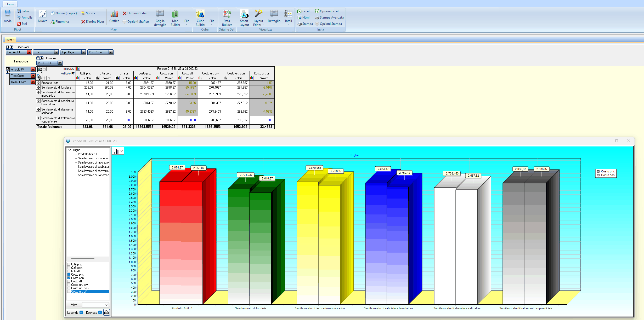This screenshot has height=320, width=644.
Task: Open the Cod.Art.PF dimension dropdown
Action: [29, 52]
